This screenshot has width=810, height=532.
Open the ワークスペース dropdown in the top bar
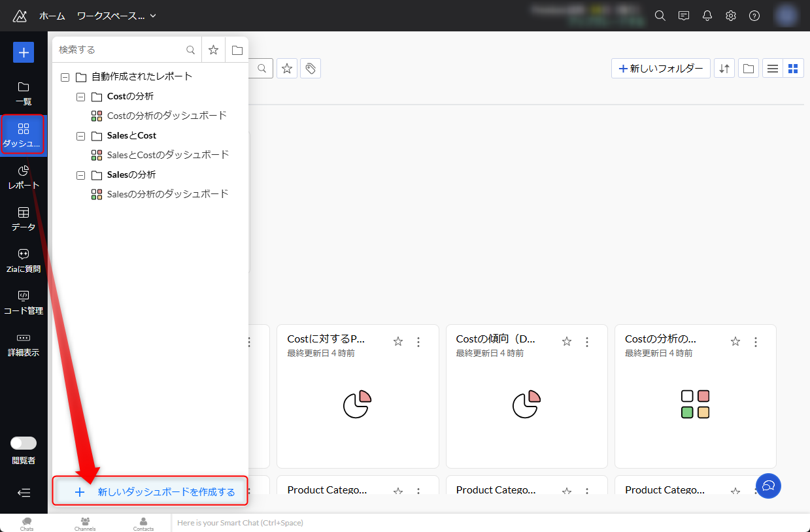[x=116, y=15]
